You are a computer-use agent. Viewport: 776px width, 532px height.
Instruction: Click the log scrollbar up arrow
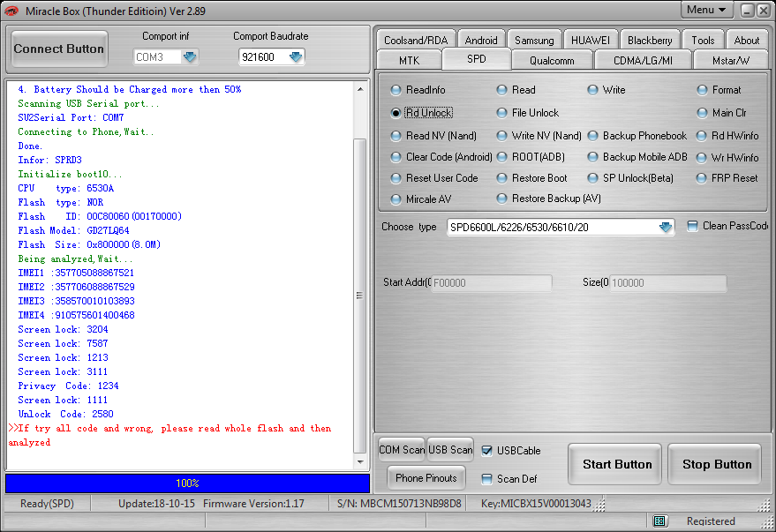click(360, 89)
